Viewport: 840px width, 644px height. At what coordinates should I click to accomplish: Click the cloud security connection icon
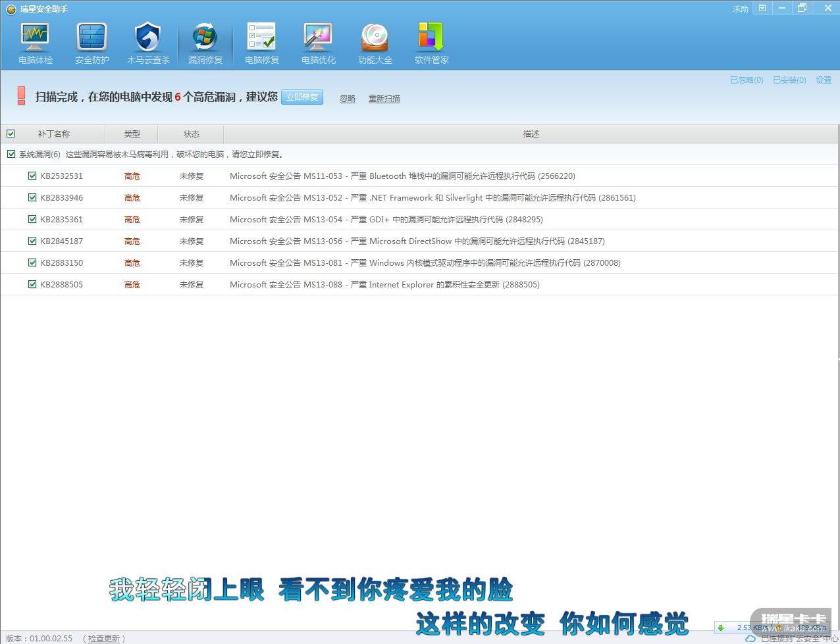[750, 638]
